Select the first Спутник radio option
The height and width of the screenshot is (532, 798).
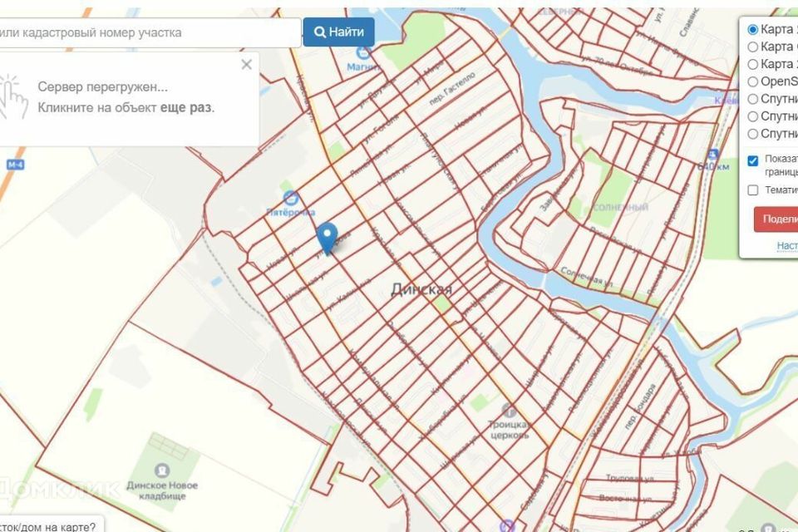pos(753,99)
